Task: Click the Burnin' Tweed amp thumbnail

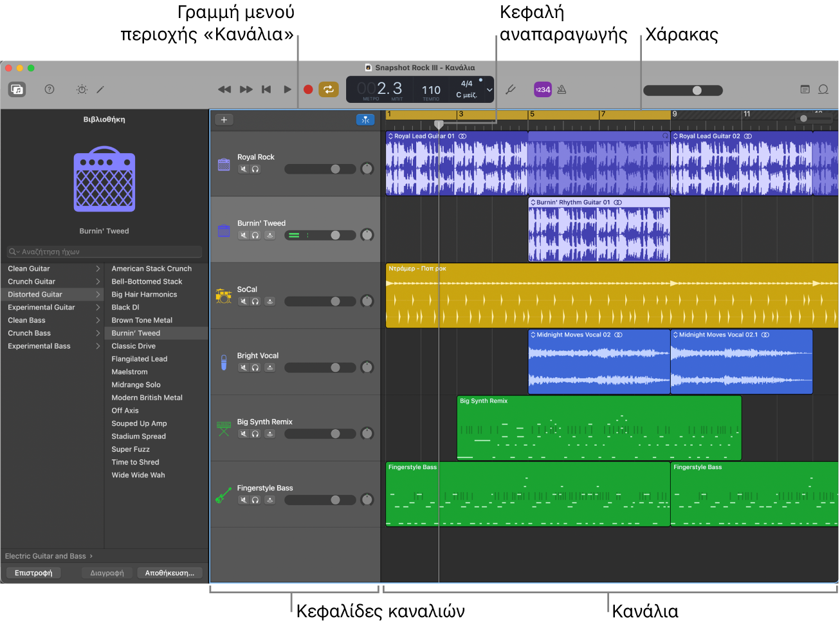Action: [104, 180]
